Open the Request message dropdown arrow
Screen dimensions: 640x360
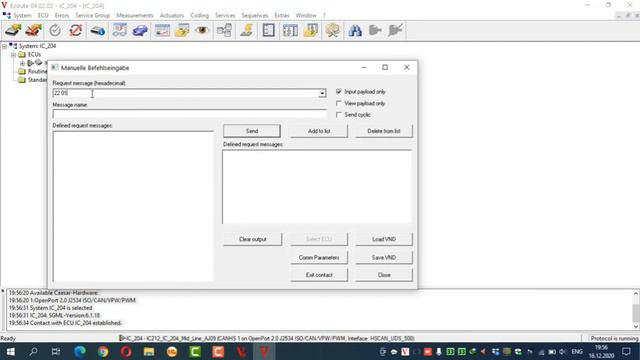tap(322, 93)
